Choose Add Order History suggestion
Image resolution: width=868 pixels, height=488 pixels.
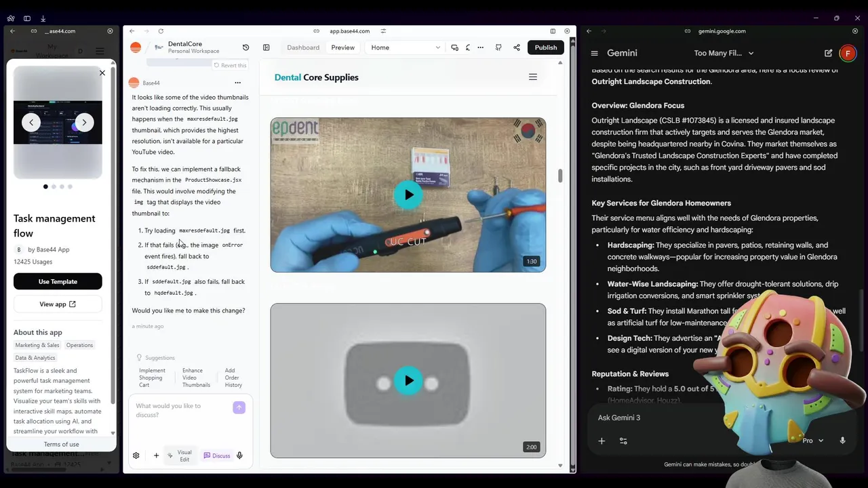pyautogui.click(x=233, y=378)
